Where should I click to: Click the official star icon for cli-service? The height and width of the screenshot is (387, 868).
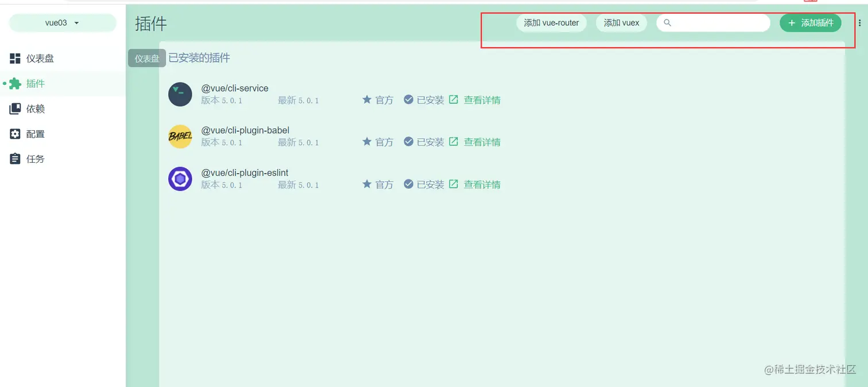(367, 99)
